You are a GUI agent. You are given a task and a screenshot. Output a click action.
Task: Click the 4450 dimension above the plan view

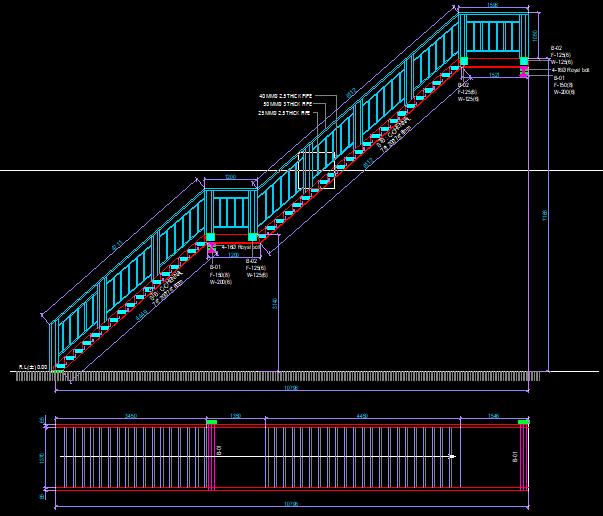[363, 415]
